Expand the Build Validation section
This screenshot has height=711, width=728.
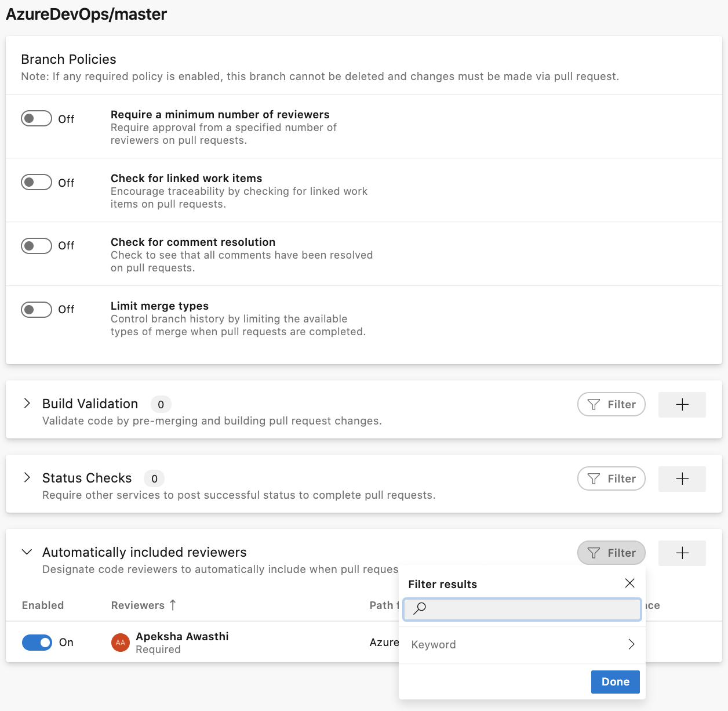(26, 404)
